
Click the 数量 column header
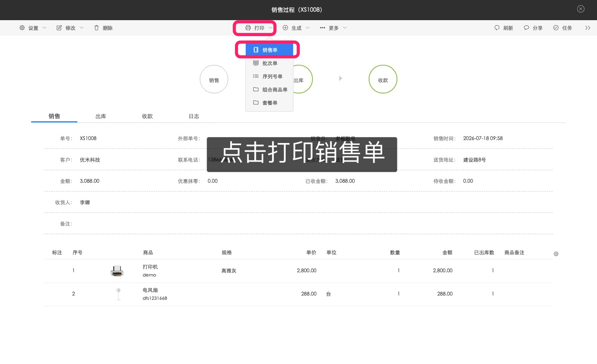pos(395,253)
